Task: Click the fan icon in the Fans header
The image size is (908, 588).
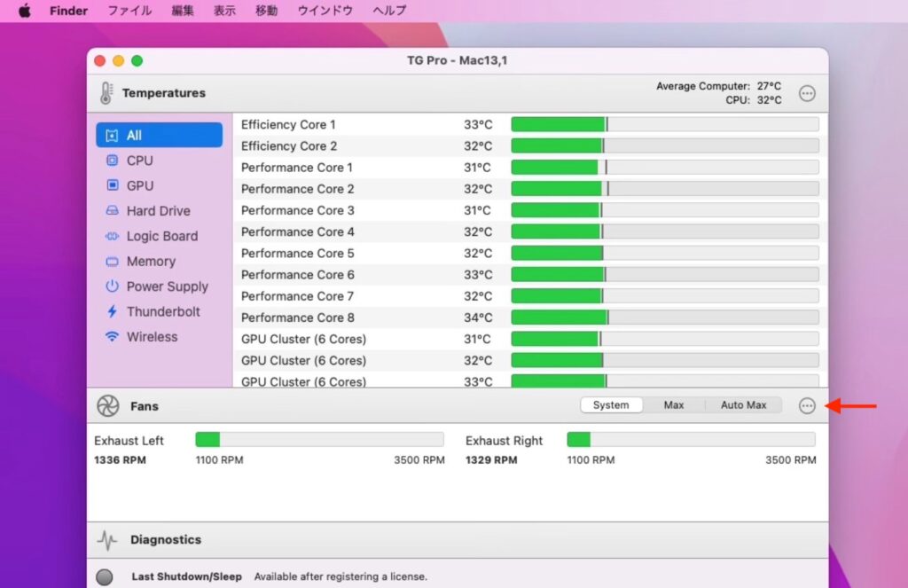Action: (x=106, y=406)
